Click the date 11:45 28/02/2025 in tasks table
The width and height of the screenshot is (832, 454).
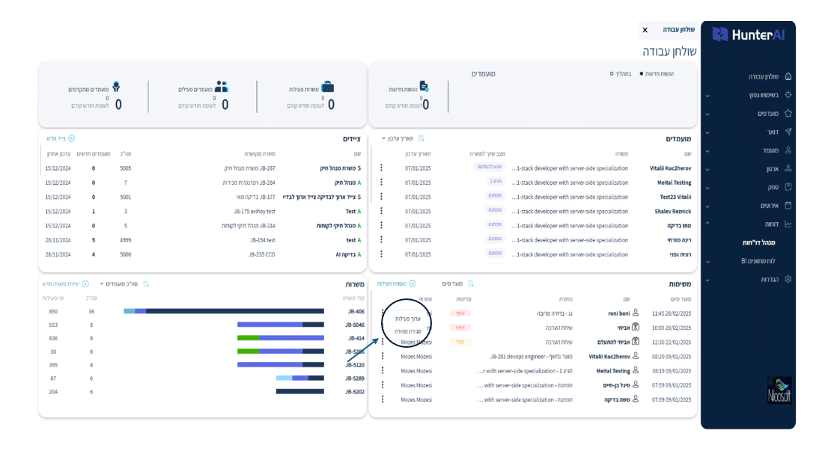[x=671, y=313]
